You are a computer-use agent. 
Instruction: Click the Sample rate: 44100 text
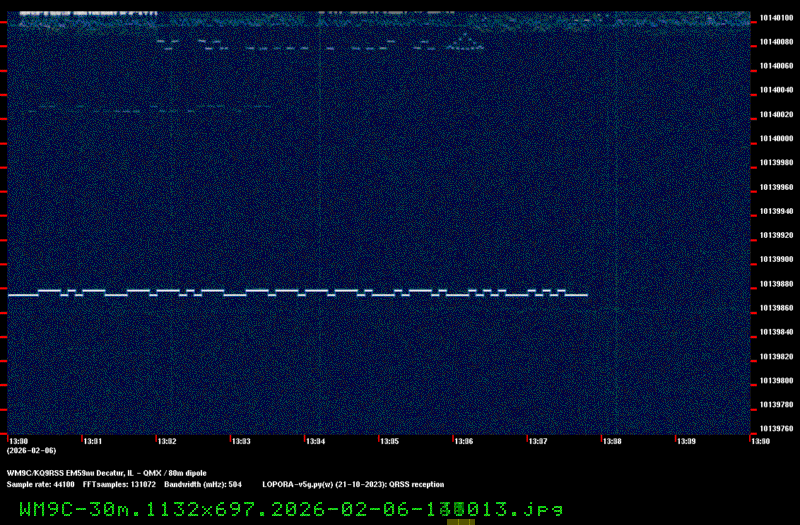click(x=33, y=484)
